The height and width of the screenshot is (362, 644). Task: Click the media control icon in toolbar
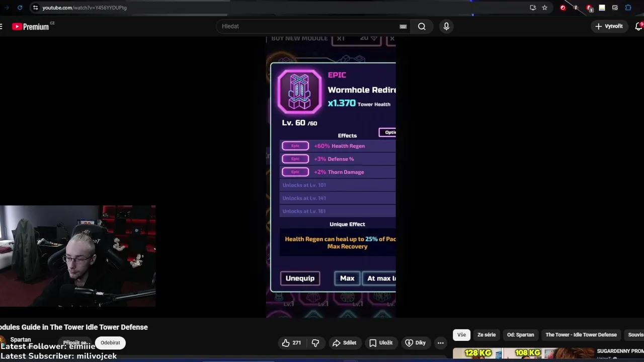point(615,8)
